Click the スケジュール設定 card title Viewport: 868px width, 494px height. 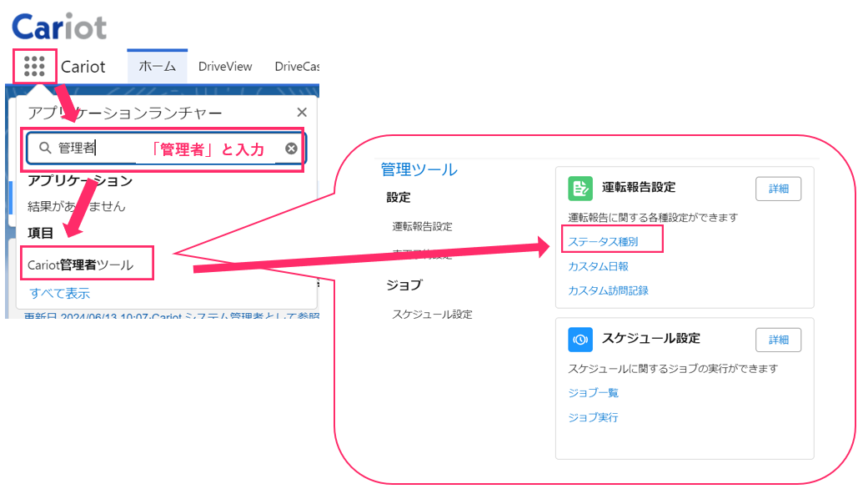click(651, 339)
